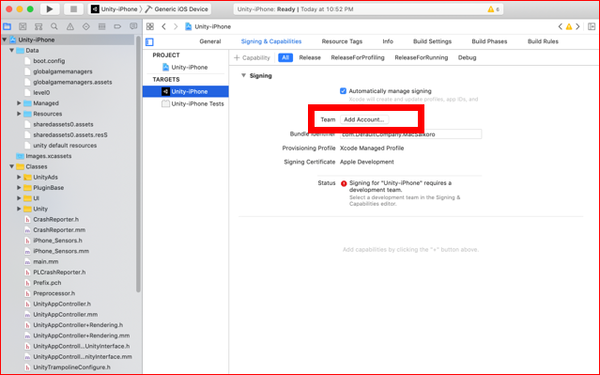Expand the UI group
This screenshot has width=600, height=375.
pos(19,198)
